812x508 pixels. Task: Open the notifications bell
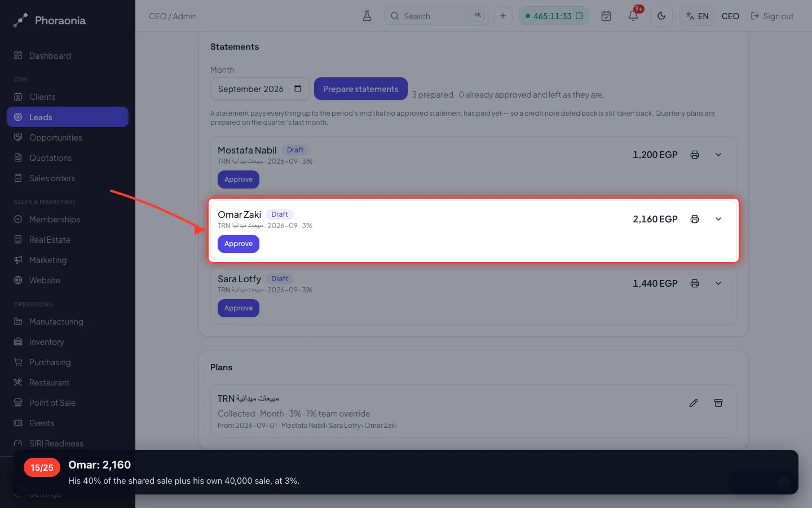[633, 16]
